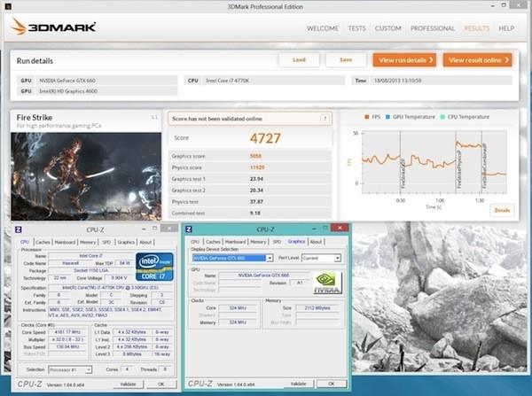This screenshot has width=532, height=396.
Task: Click the Multiplier value field in CPU-Z
Action: click(x=67, y=339)
